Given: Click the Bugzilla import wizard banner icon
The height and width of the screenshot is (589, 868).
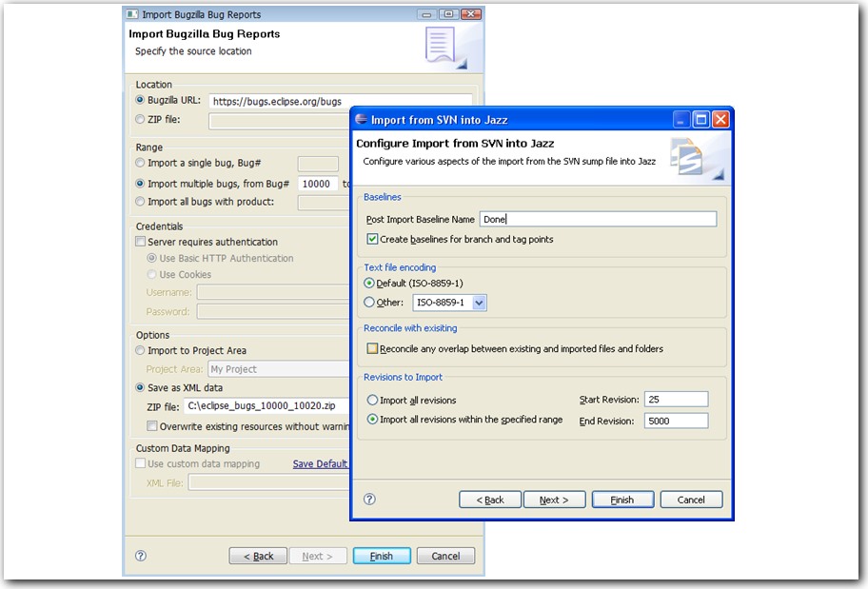Looking at the screenshot, I should [444, 47].
